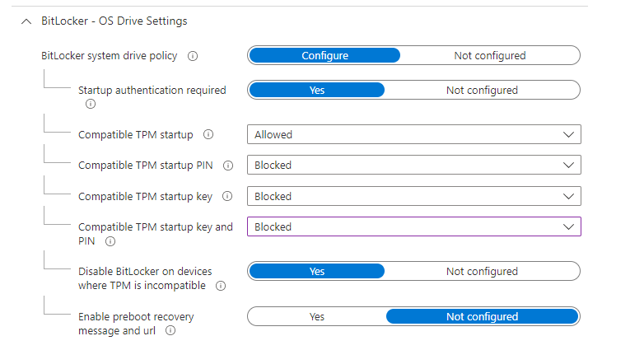Open info icon for BitLocker system drive policy
This screenshot has width=644, height=350.
point(193,56)
